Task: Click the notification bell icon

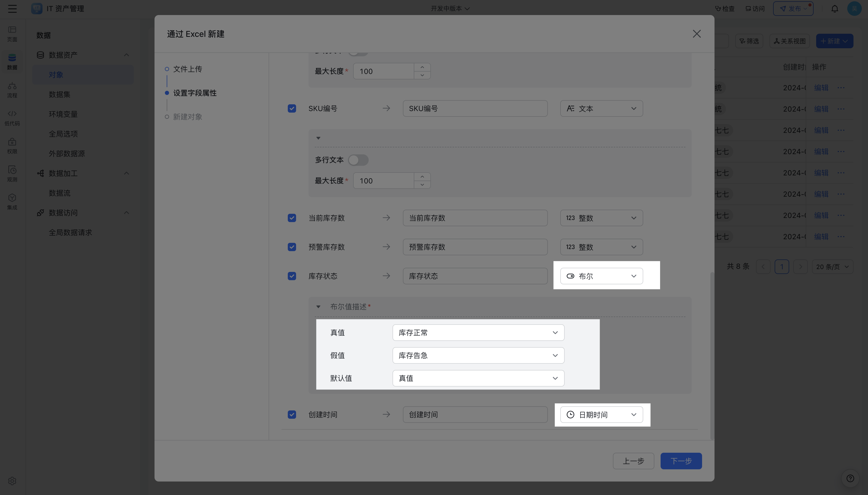Action: point(835,9)
